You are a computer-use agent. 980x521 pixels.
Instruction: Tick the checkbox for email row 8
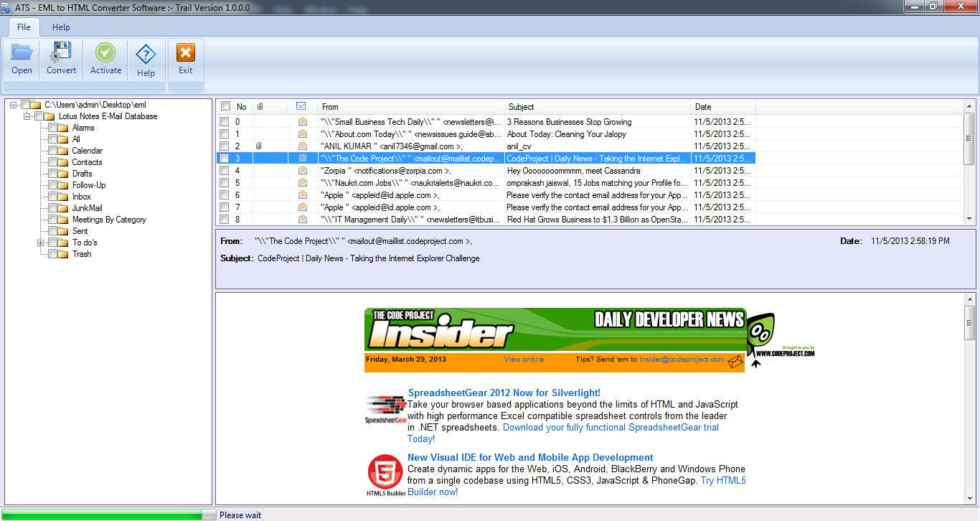[x=225, y=220]
